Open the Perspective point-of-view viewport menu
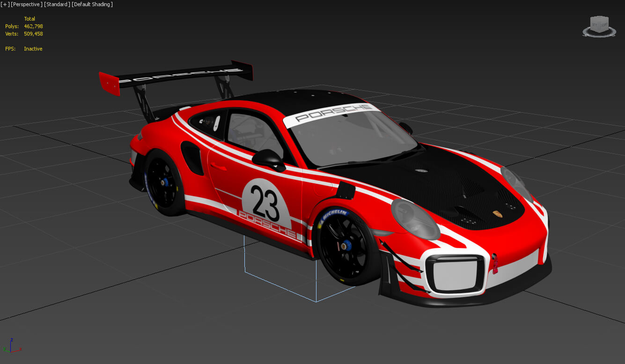Viewport: 625px width, 364px height. click(x=27, y=4)
